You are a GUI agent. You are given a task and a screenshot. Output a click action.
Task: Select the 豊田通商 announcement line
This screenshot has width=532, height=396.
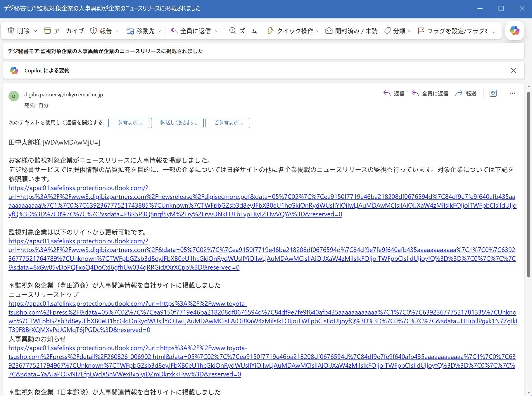point(114,285)
